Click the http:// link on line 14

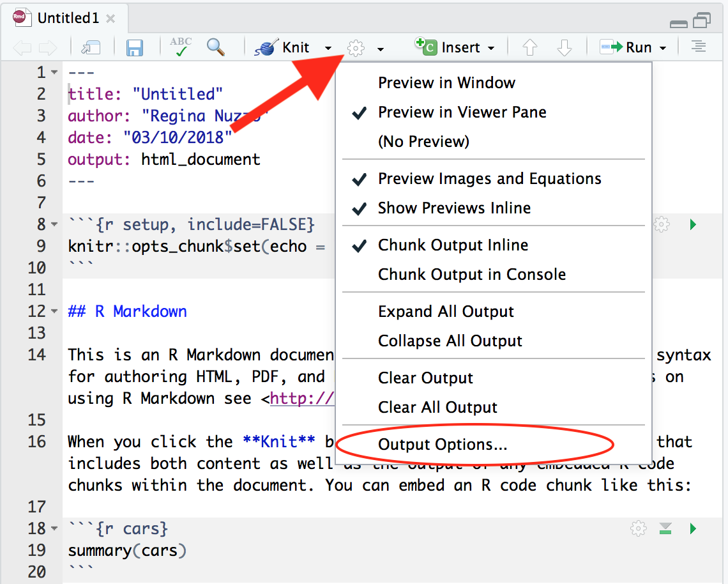click(302, 399)
